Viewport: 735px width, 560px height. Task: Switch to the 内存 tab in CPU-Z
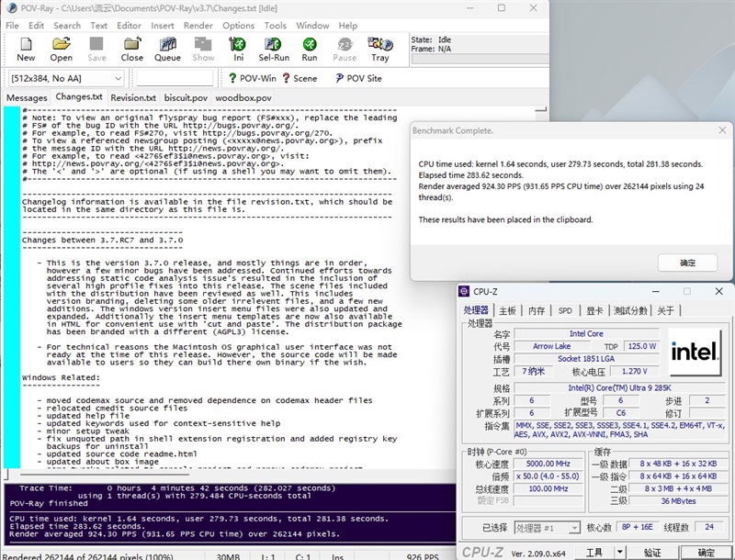(537, 310)
